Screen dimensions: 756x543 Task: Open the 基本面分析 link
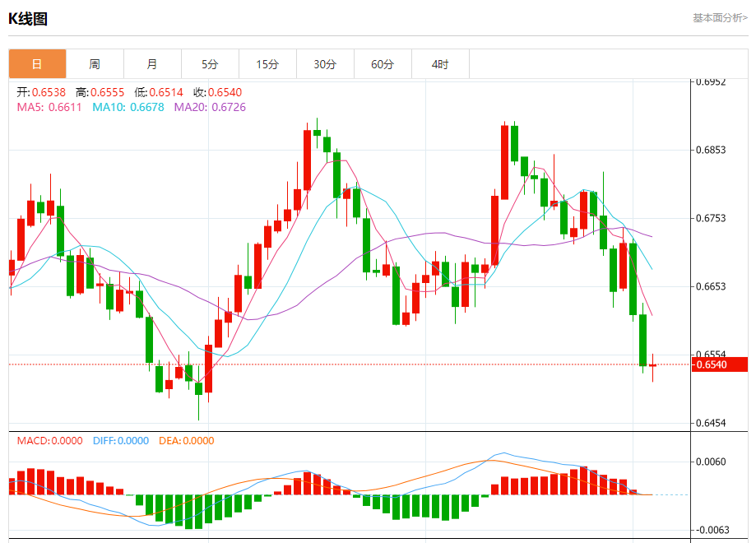click(x=721, y=18)
